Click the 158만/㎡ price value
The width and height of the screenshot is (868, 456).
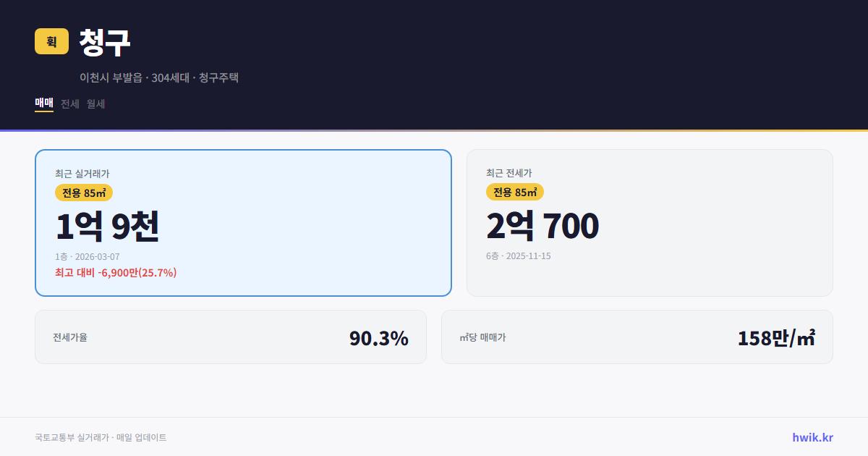tap(775, 337)
